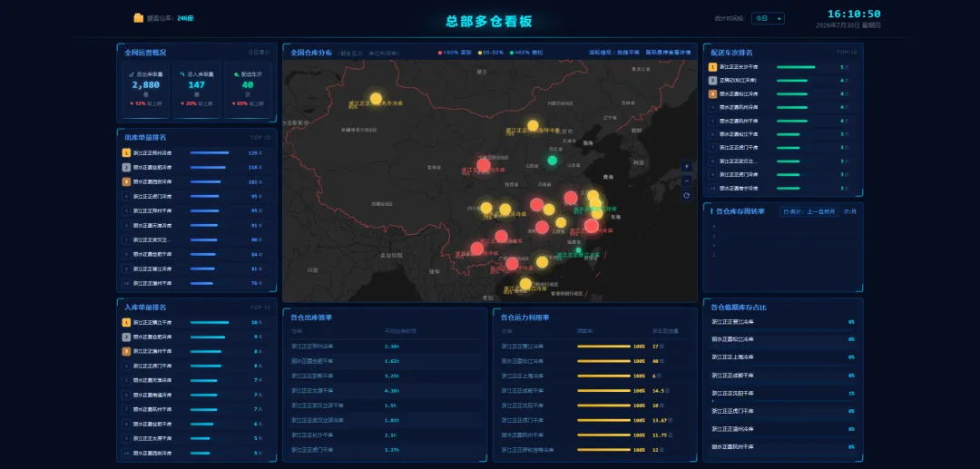Click the date 2026年7月30日

click(x=838, y=25)
